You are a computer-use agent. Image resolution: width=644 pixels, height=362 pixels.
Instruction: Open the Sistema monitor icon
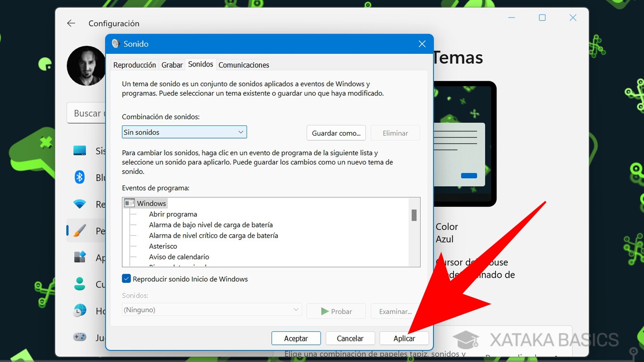click(x=79, y=151)
